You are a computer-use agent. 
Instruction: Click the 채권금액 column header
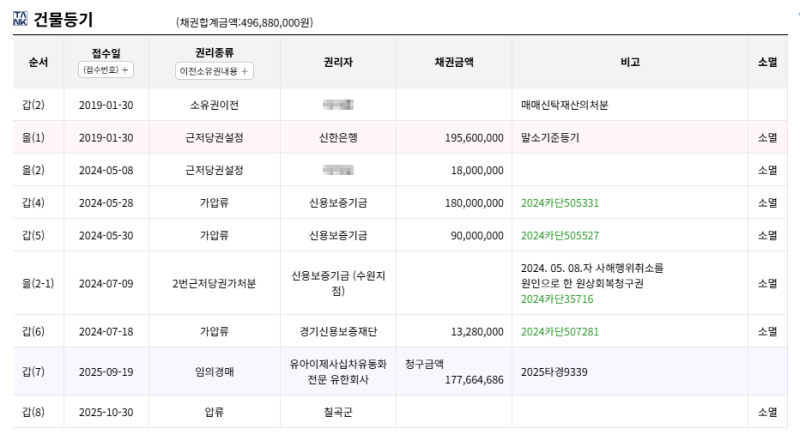(x=454, y=62)
